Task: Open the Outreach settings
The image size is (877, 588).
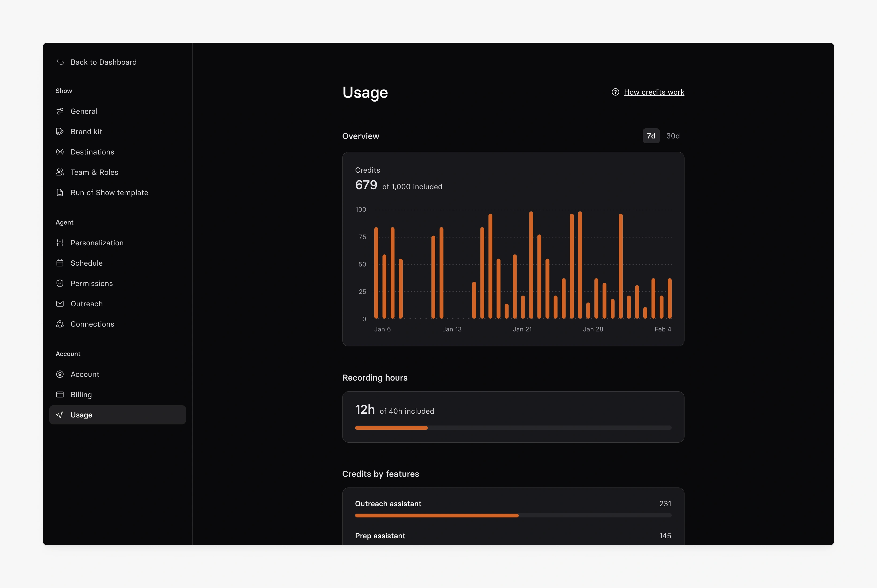Action: tap(117, 303)
